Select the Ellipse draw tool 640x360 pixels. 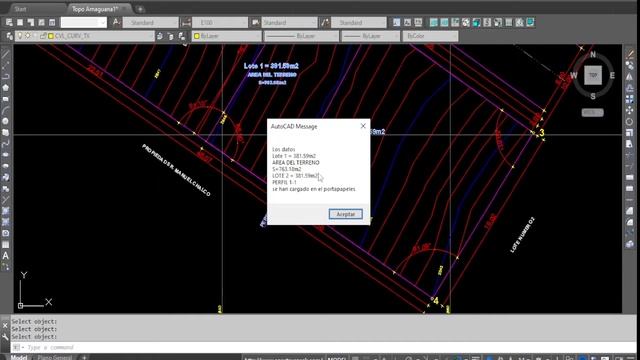[5, 155]
